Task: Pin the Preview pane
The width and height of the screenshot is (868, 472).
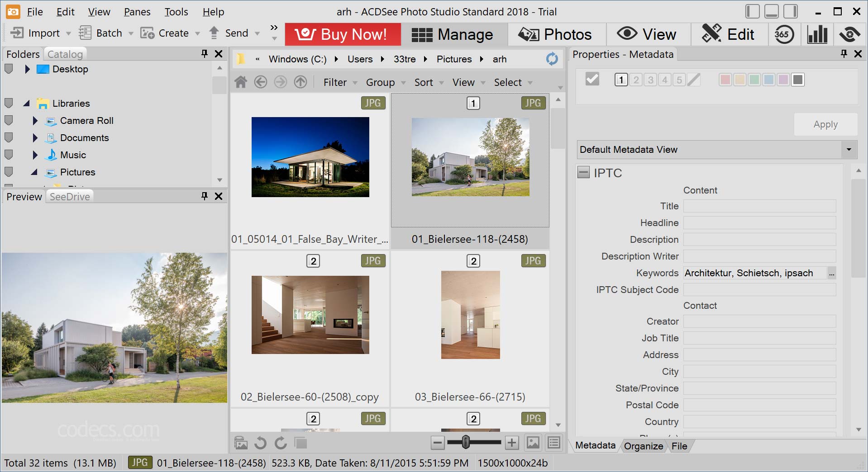Action: (205, 196)
